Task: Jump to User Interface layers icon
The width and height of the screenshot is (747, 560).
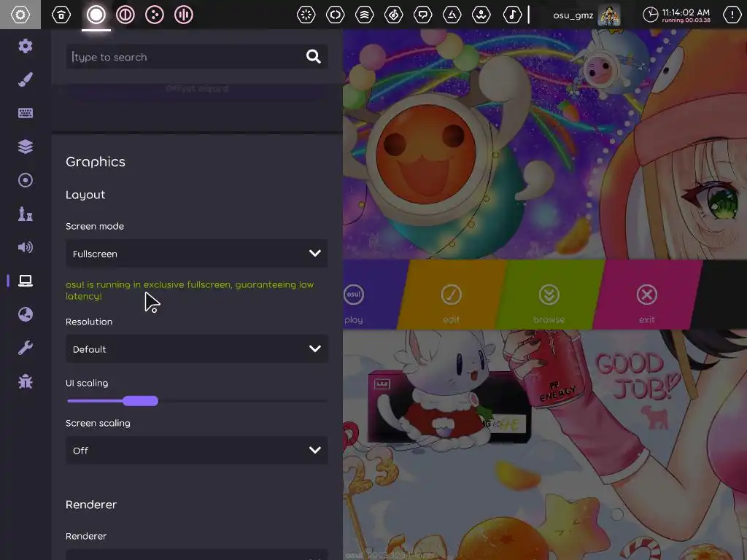Action: point(26,147)
